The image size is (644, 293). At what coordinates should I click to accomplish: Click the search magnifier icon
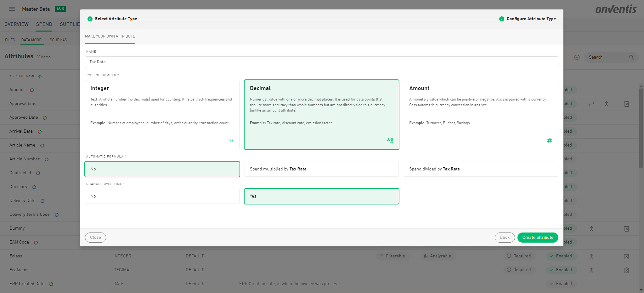click(631, 57)
